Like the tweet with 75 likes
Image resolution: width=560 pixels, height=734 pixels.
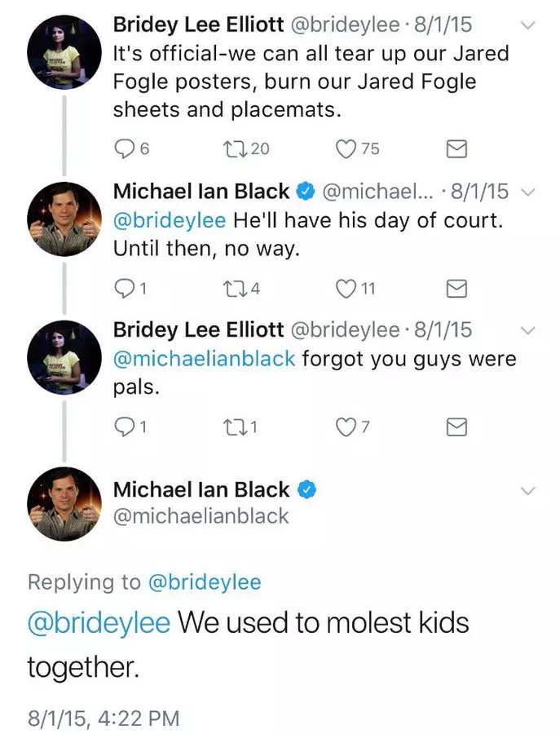[x=346, y=149]
